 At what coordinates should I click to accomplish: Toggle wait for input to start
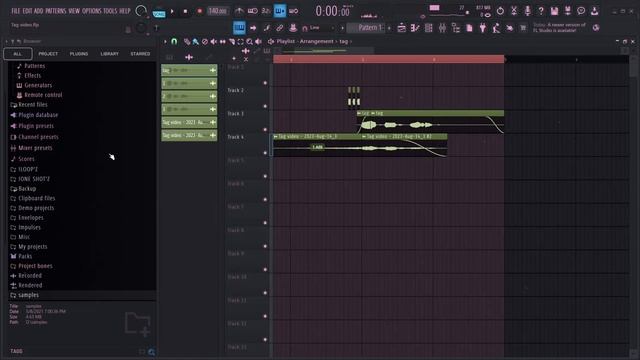[253, 11]
